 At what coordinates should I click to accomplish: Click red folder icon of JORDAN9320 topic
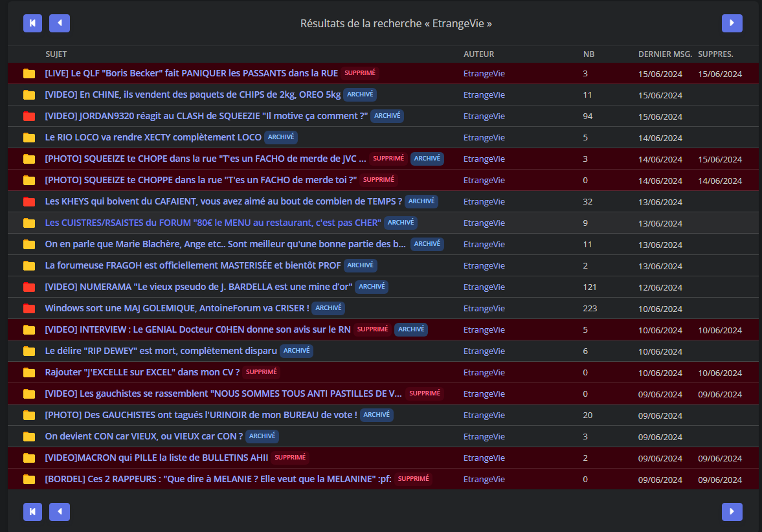click(29, 116)
